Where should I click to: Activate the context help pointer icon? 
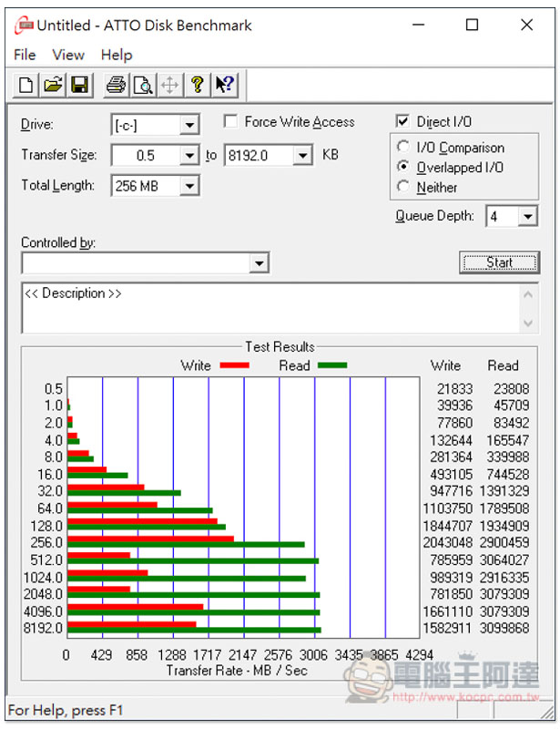(x=224, y=86)
